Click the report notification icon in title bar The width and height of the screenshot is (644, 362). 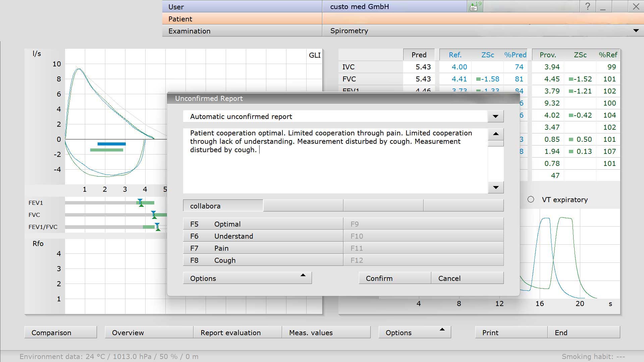(x=475, y=6)
